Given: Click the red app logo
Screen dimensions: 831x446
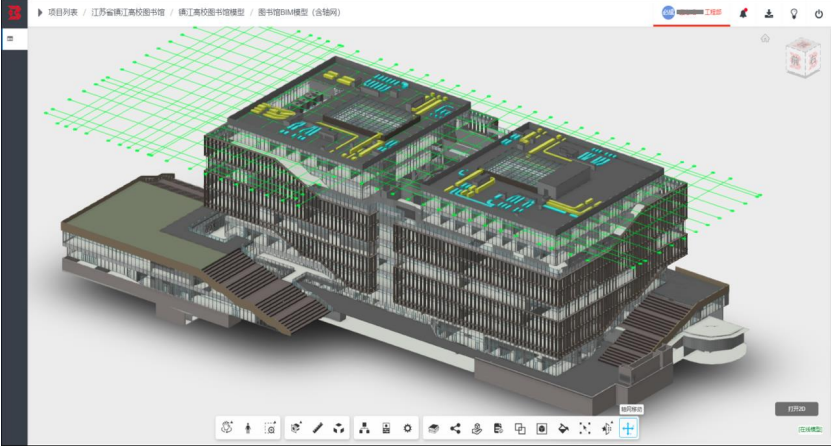Looking at the screenshot, I should point(14,13).
